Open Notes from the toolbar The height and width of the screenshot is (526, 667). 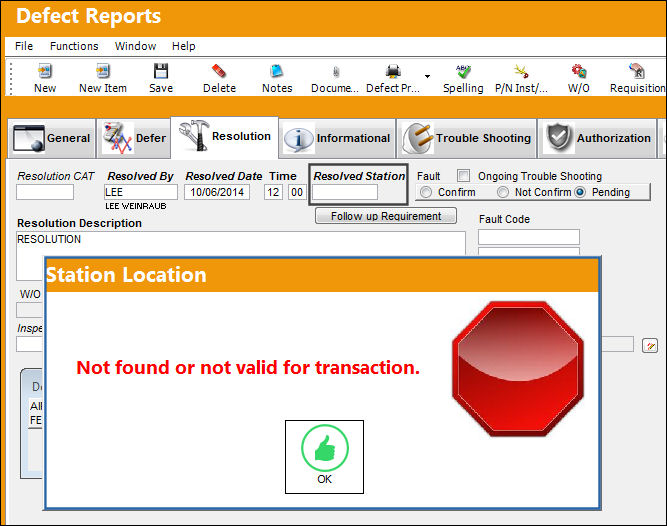pos(277,78)
